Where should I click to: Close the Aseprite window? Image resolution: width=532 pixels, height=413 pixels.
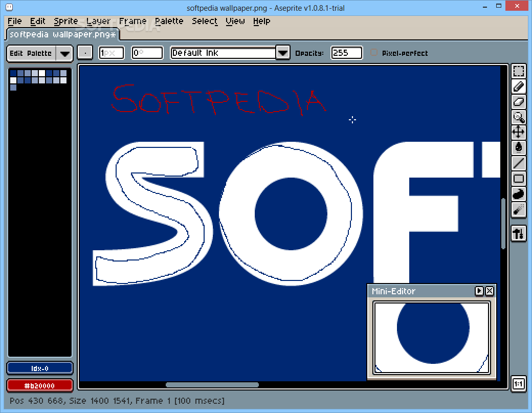click(517, 6)
